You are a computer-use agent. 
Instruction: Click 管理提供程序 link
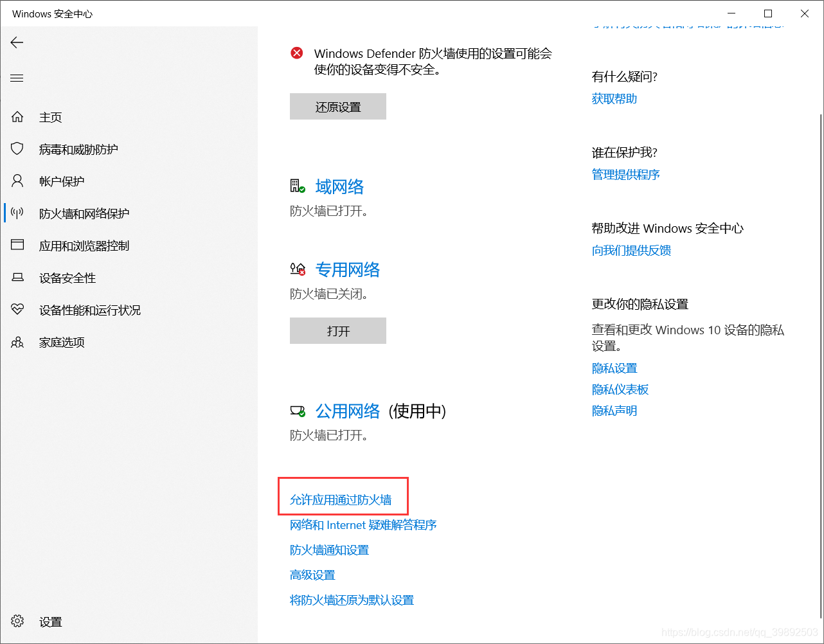click(x=626, y=175)
